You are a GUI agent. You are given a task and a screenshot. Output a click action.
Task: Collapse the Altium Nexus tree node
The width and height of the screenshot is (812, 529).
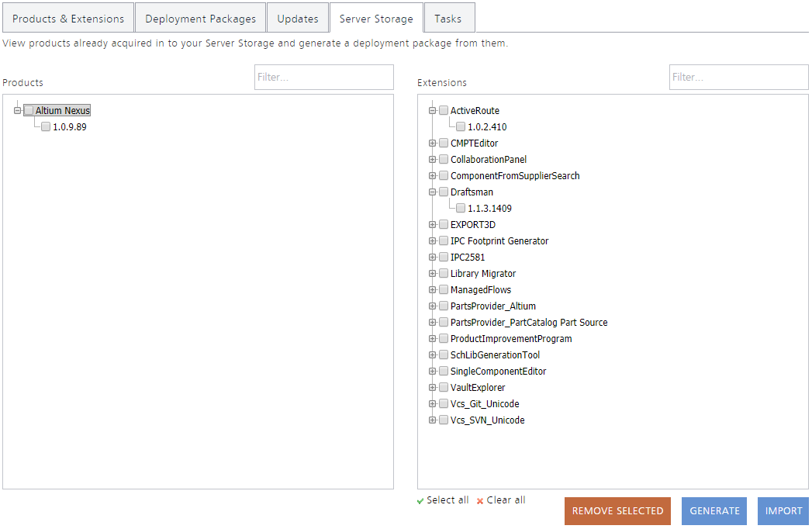[17, 111]
